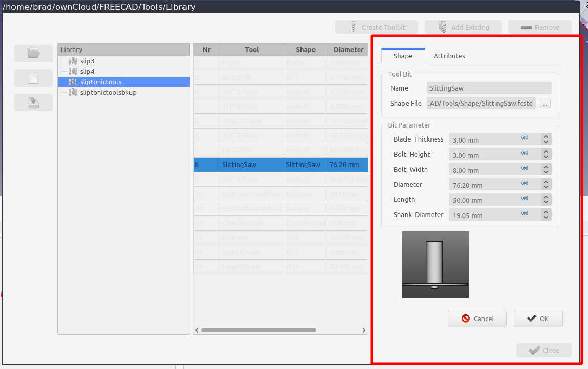The height and width of the screenshot is (369, 588).
Task: Adjust the Shank Diameter spinner arrows
Action: [x=546, y=214]
